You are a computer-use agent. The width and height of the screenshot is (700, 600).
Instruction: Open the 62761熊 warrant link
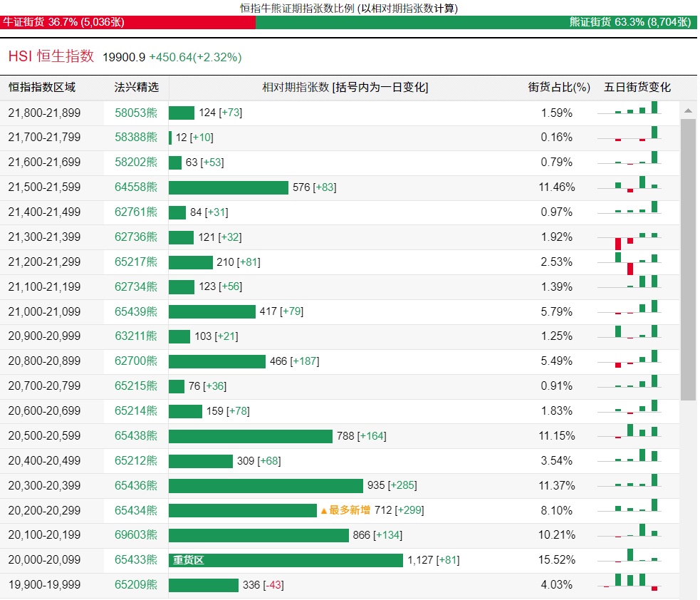[136, 212]
